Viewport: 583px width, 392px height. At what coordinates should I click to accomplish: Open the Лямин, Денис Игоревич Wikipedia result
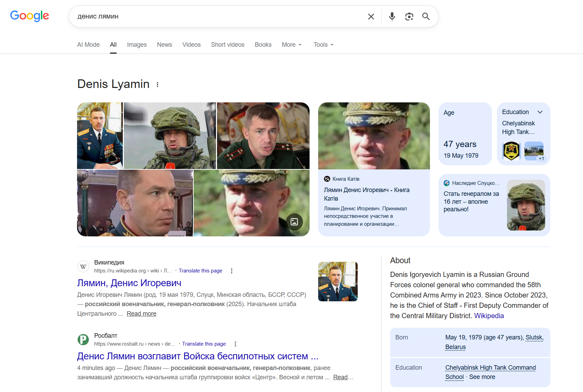point(129,283)
